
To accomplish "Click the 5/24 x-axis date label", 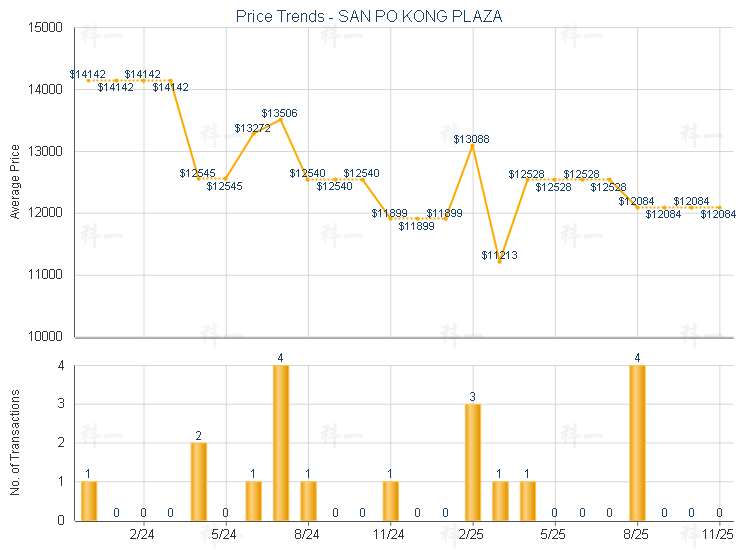I will [226, 535].
